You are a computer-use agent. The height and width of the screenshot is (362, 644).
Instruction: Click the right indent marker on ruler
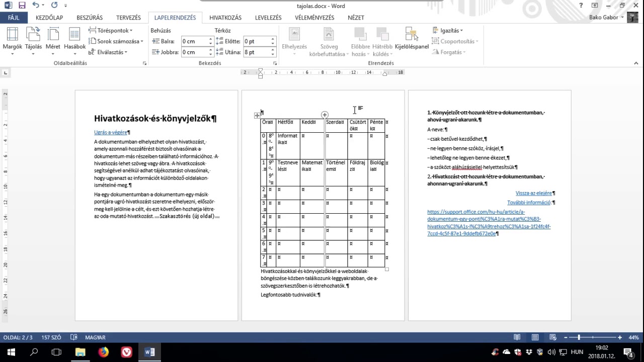pos(385,74)
